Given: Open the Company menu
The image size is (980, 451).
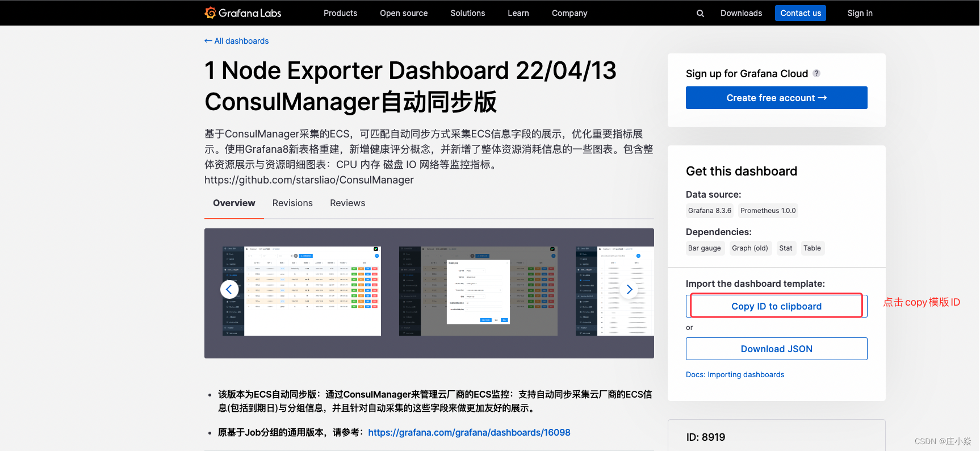Looking at the screenshot, I should coord(569,13).
